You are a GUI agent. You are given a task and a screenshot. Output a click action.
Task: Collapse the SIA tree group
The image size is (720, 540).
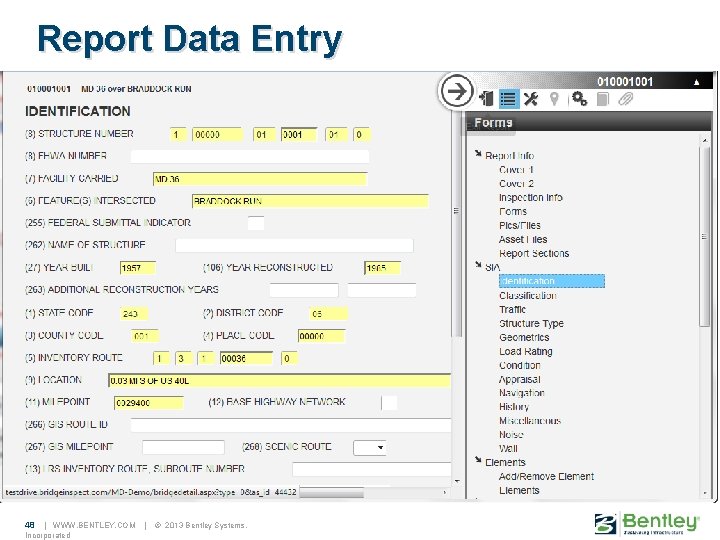tap(478, 264)
